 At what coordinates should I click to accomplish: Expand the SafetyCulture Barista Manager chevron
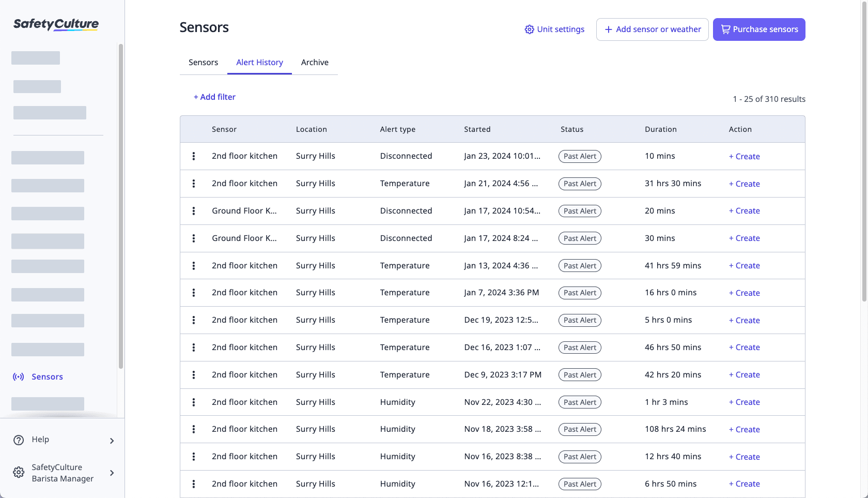(112, 472)
